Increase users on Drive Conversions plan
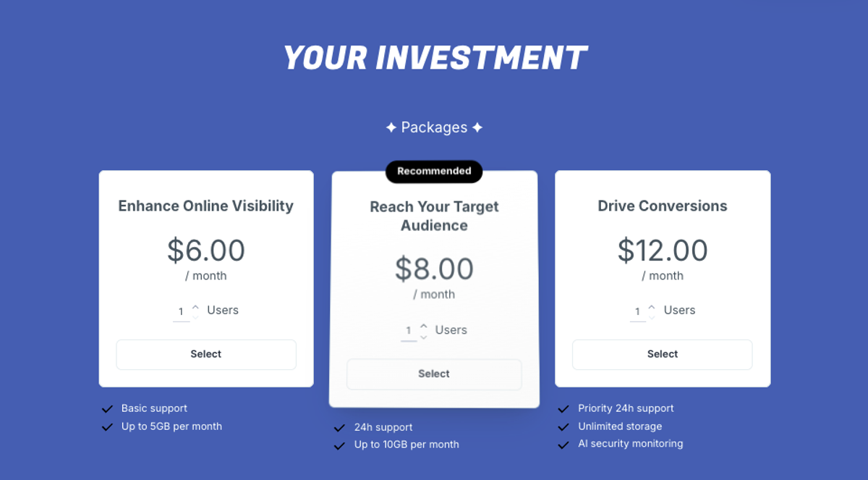Screen dimensions: 868x480 pyautogui.click(x=652, y=307)
